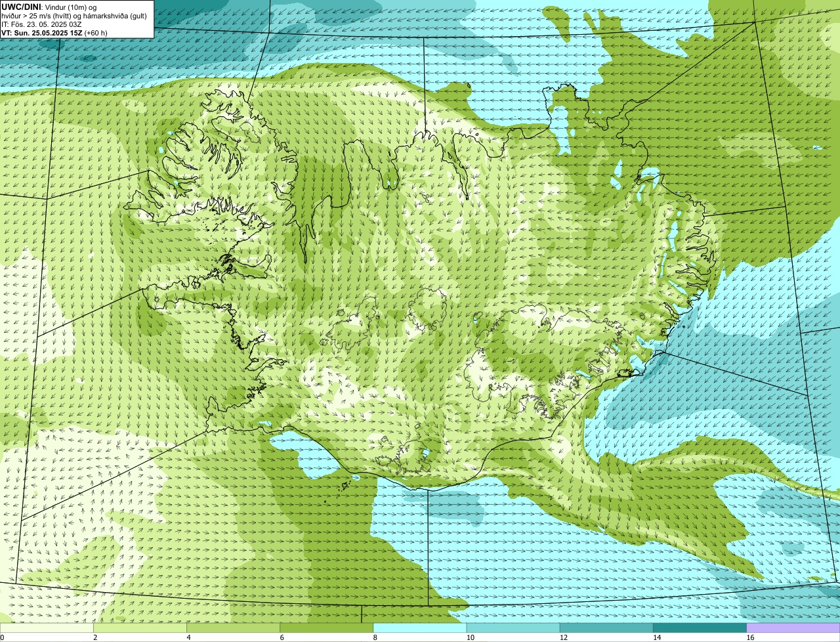Pick the 10–12 m/s legend color segment
The width and height of the screenshot is (840, 642).
pyautogui.click(x=513, y=628)
